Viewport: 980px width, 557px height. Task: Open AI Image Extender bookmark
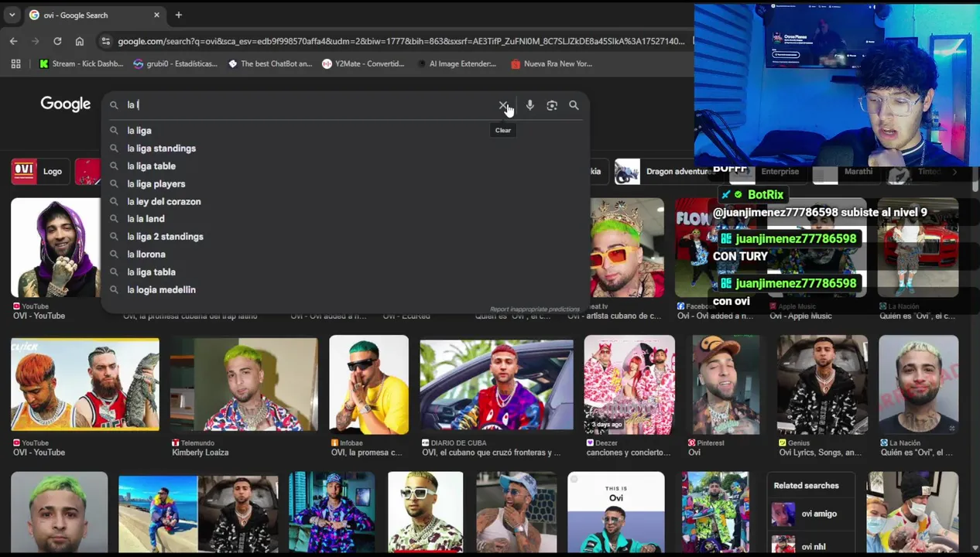456,63
